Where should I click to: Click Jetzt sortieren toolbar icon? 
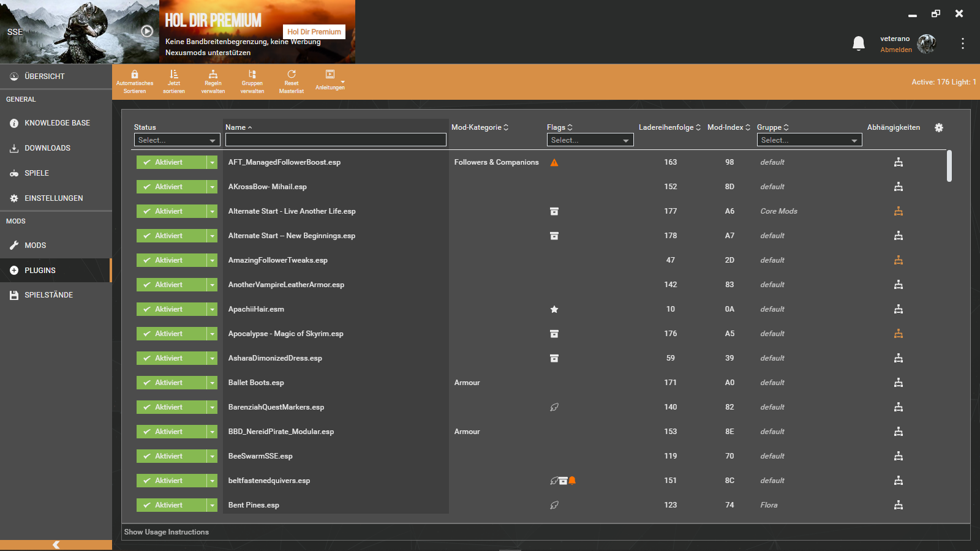click(174, 75)
